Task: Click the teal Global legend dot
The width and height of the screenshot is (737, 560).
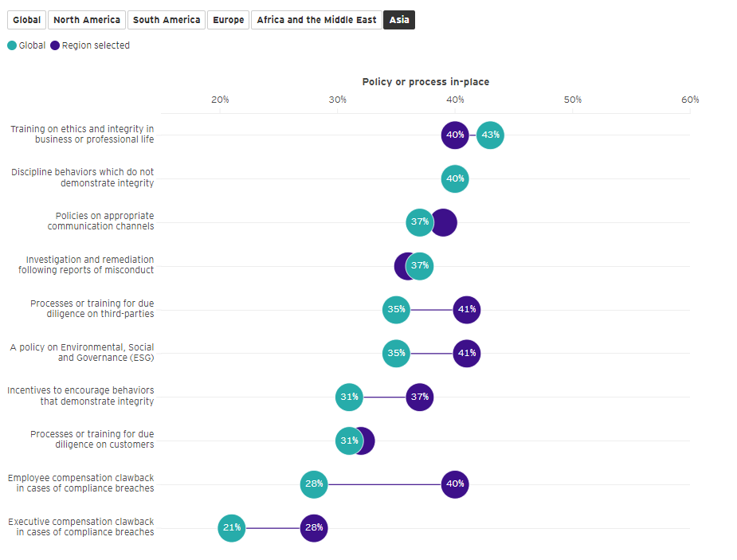Action: 12,45
